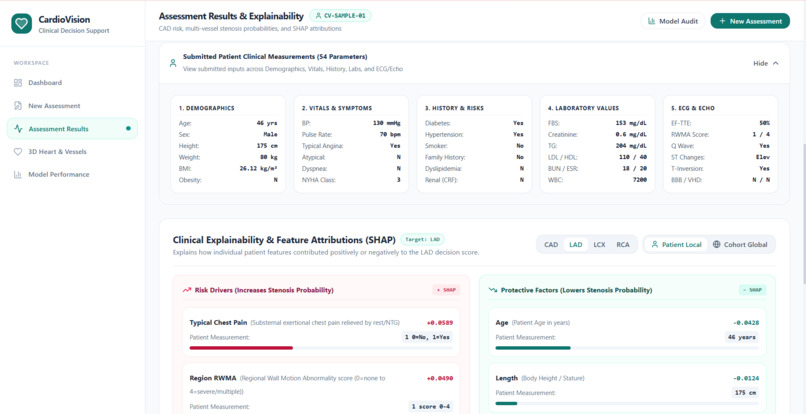Click the CV-SAMPLE-01 patient badge

(340, 16)
